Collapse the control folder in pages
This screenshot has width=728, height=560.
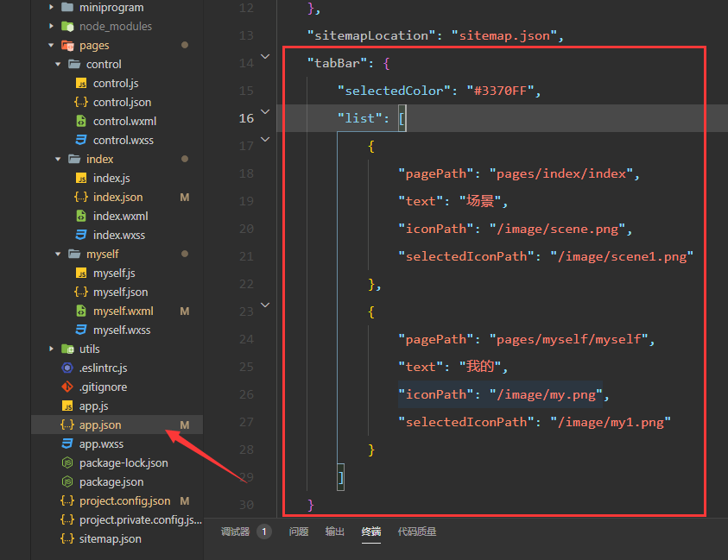58,65
